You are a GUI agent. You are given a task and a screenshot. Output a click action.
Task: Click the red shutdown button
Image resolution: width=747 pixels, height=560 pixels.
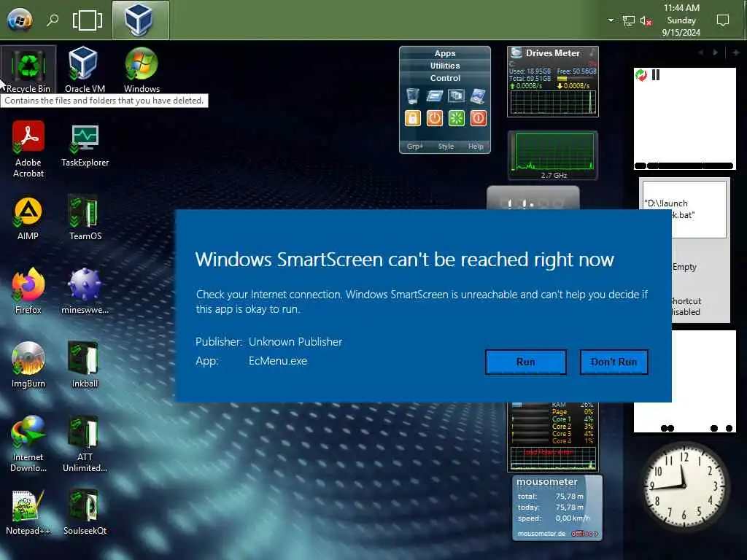479,118
